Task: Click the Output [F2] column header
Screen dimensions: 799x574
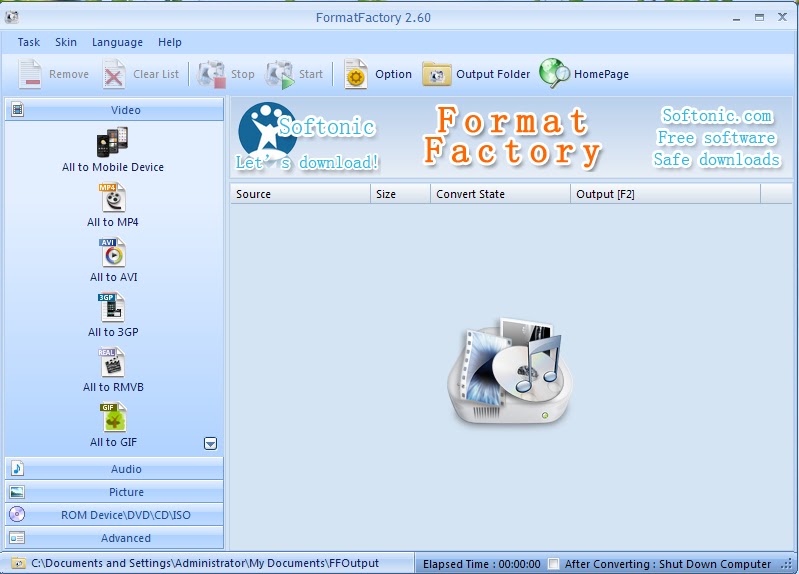Action: click(665, 194)
